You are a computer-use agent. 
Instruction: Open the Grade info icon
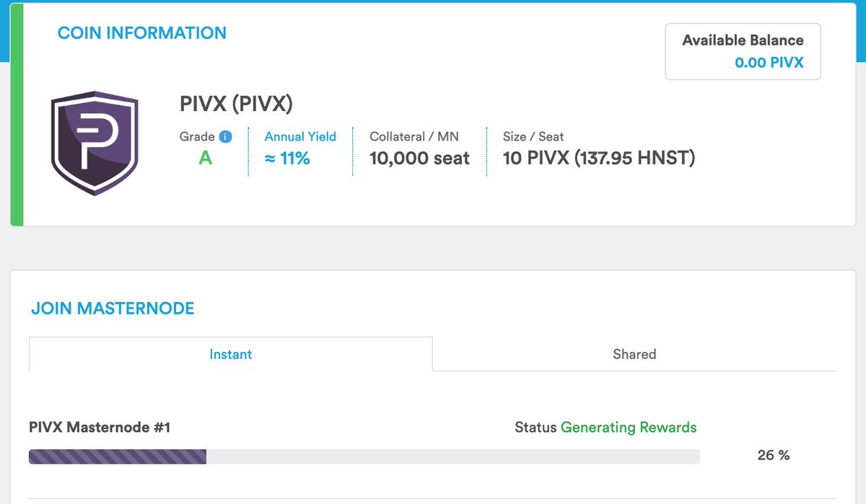(x=225, y=136)
